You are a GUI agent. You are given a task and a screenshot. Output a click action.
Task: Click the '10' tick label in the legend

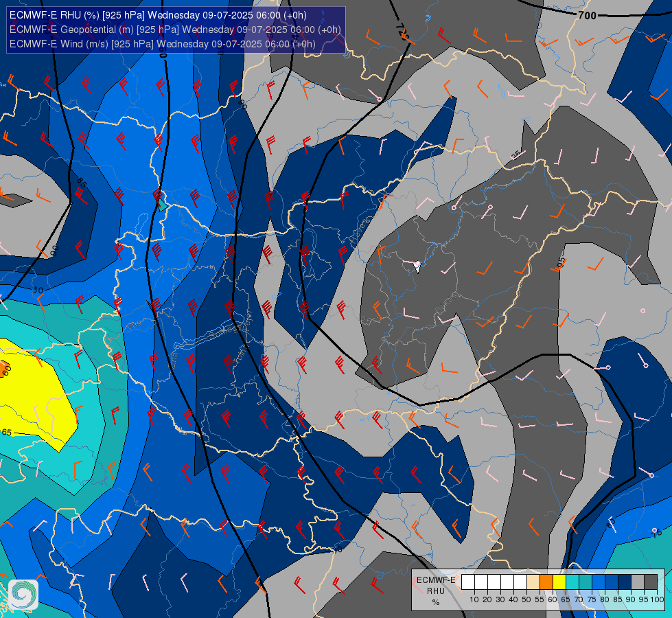(x=474, y=599)
